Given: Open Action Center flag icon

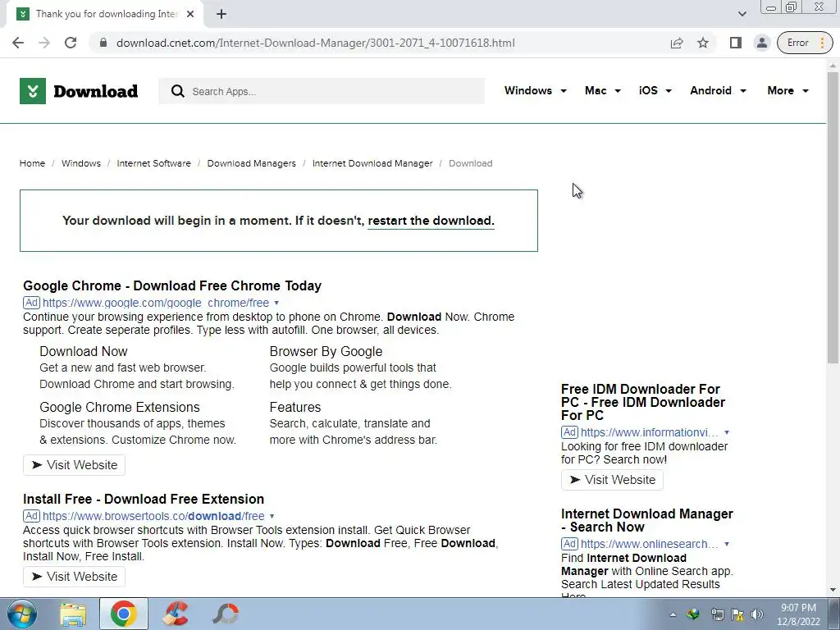Looking at the screenshot, I should click(x=737, y=614).
